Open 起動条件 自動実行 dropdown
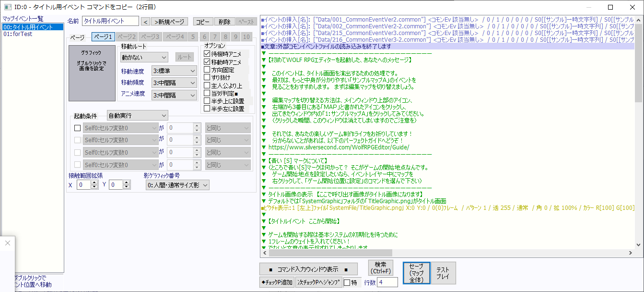644x292 pixels. click(x=137, y=116)
